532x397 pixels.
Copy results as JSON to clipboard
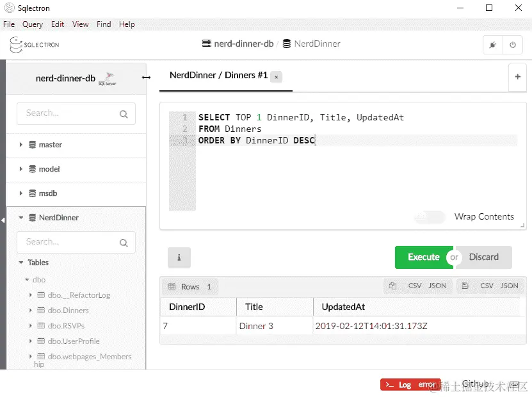(437, 286)
